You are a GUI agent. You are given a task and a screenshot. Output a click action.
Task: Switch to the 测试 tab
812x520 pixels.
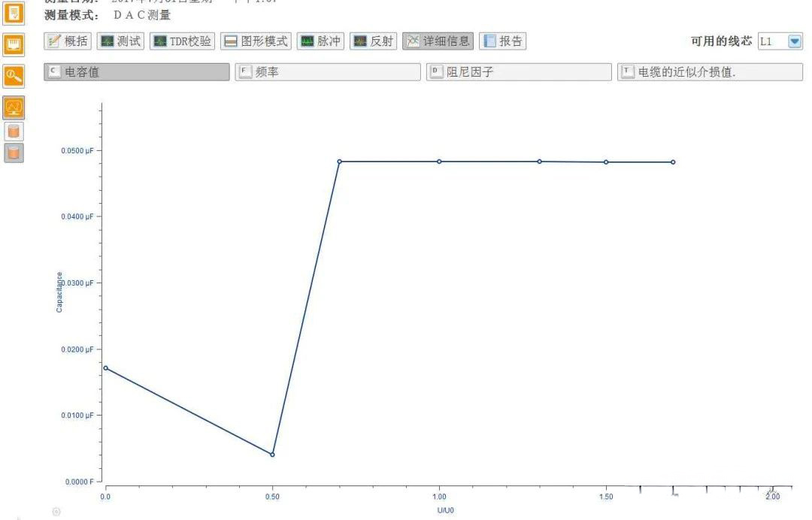(120, 41)
